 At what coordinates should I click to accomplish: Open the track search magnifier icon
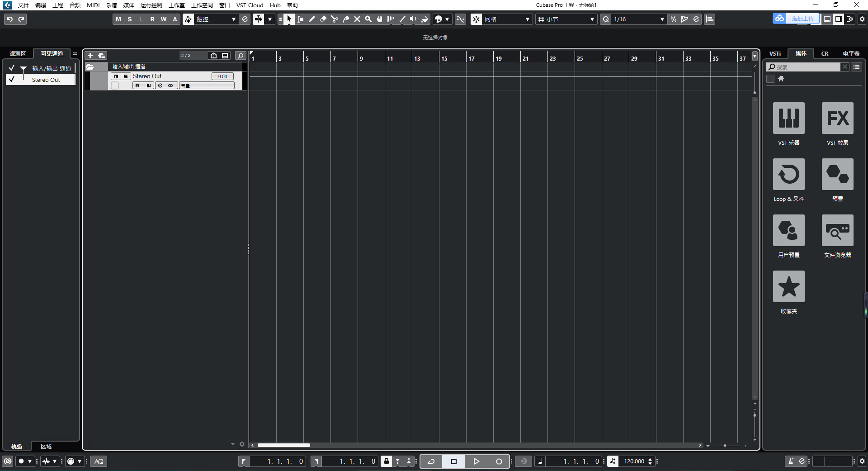241,56
